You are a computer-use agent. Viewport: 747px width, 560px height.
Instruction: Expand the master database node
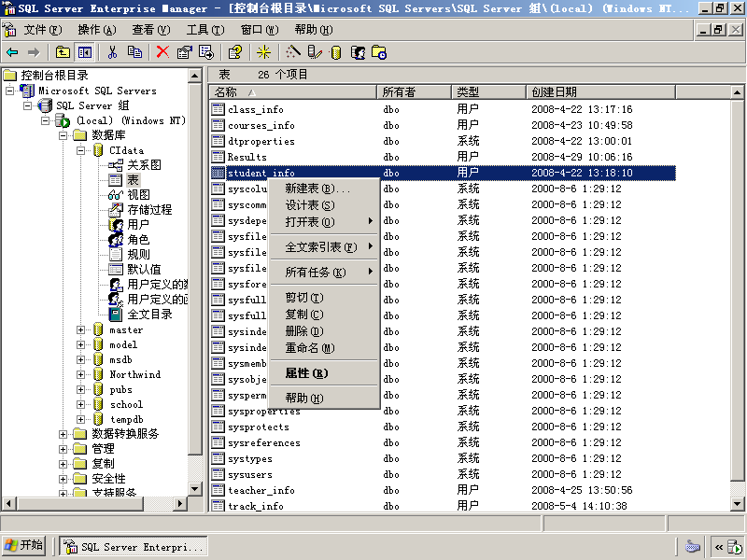pyautogui.click(x=81, y=329)
